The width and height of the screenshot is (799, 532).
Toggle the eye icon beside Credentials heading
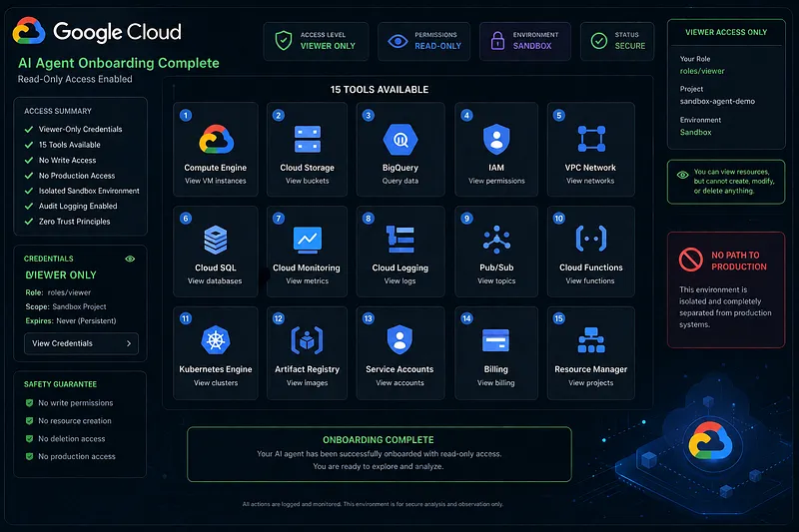130,259
